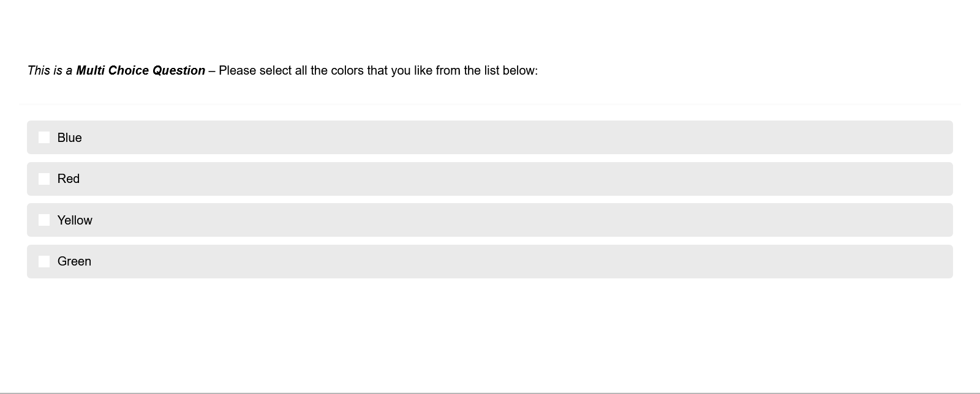Screen dimensions: 980x394
Task: Check the Blue checkbox
Action: pyautogui.click(x=43, y=137)
